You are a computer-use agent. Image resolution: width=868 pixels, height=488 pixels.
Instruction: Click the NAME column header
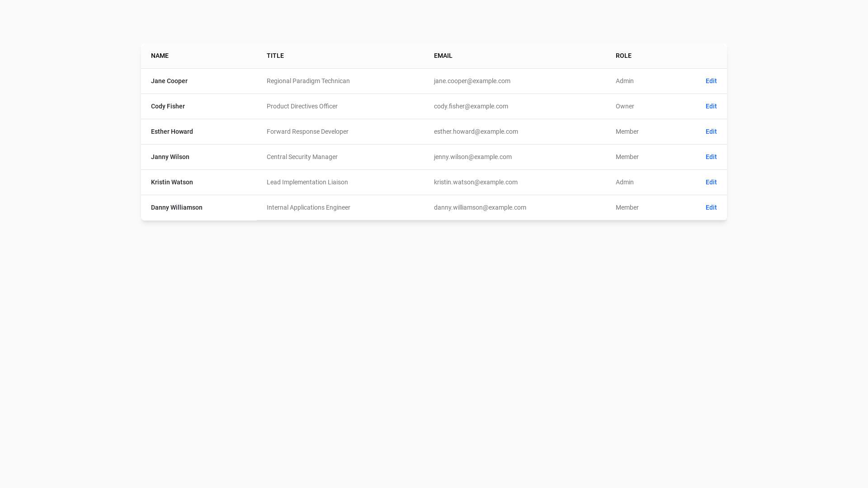click(x=160, y=56)
